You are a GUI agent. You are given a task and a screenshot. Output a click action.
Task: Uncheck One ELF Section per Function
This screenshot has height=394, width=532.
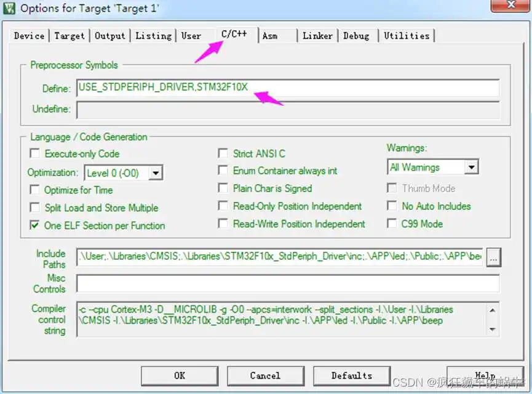[35, 225]
